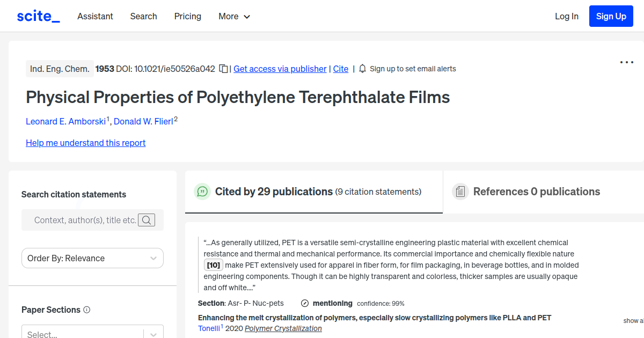The width and height of the screenshot is (644, 338).
Task: Click the magnifier in the citation search box
Action: (x=146, y=219)
